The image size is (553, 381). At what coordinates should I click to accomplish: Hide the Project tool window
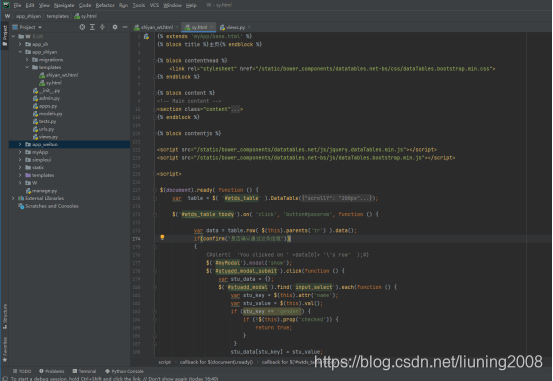[x=125, y=27]
